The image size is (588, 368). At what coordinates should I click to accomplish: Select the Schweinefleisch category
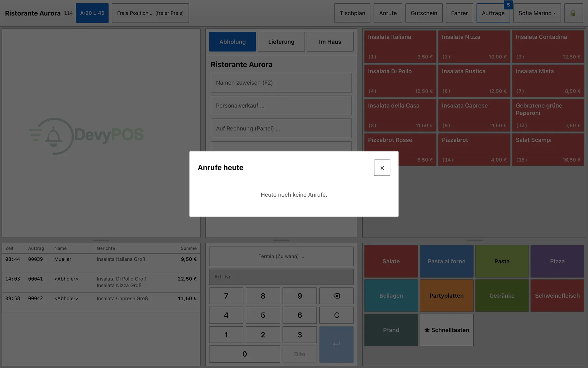pyautogui.click(x=557, y=295)
